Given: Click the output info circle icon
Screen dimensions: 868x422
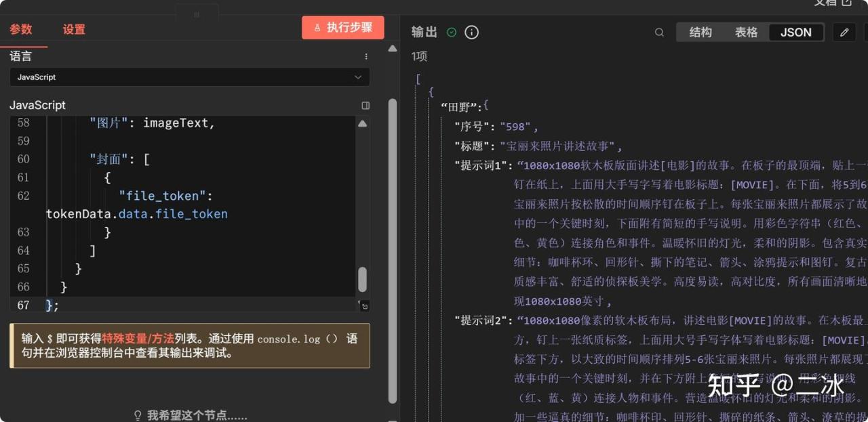Looking at the screenshot, I should [471, 32].
